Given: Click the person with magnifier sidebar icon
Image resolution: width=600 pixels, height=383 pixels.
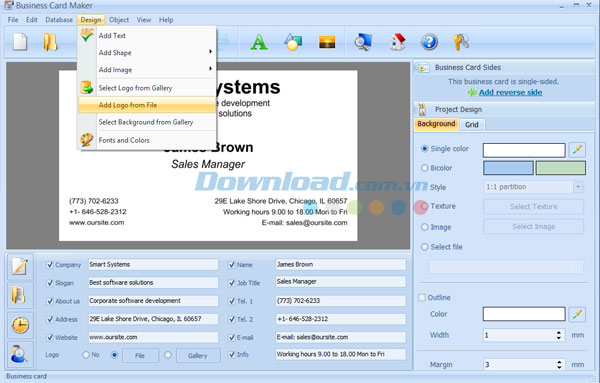Looking at the screenshot, I should click(x=20, y=354).
